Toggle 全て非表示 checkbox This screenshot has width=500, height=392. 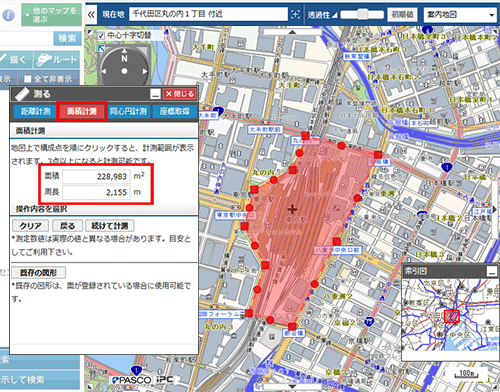click(x=28, y=79)
